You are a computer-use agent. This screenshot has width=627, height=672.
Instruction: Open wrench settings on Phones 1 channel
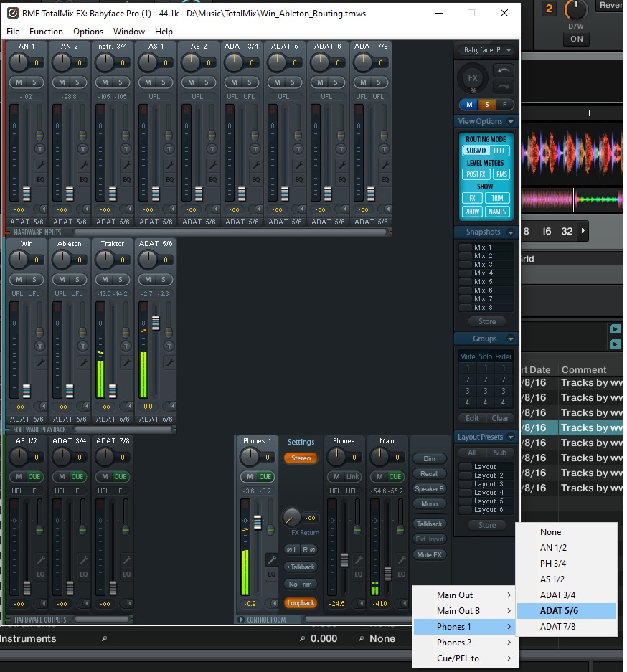[x=272, y=559]
